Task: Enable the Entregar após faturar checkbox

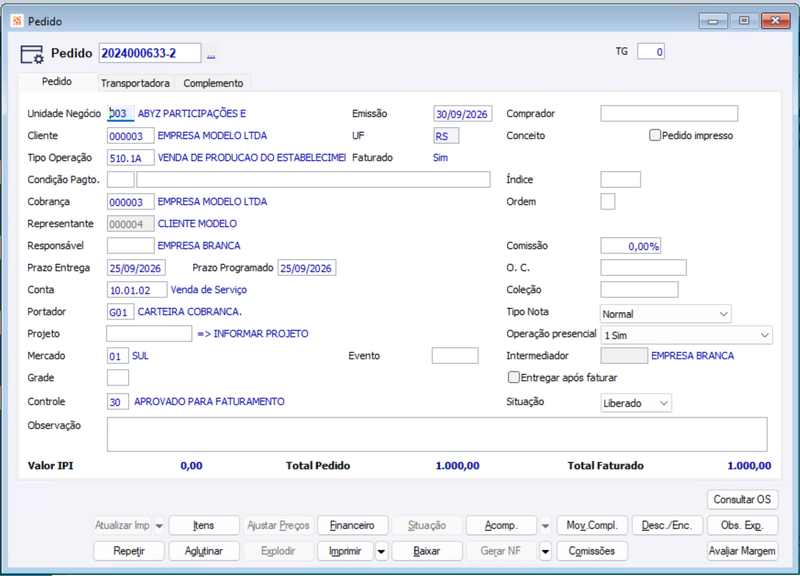Action: coord(513,378)
